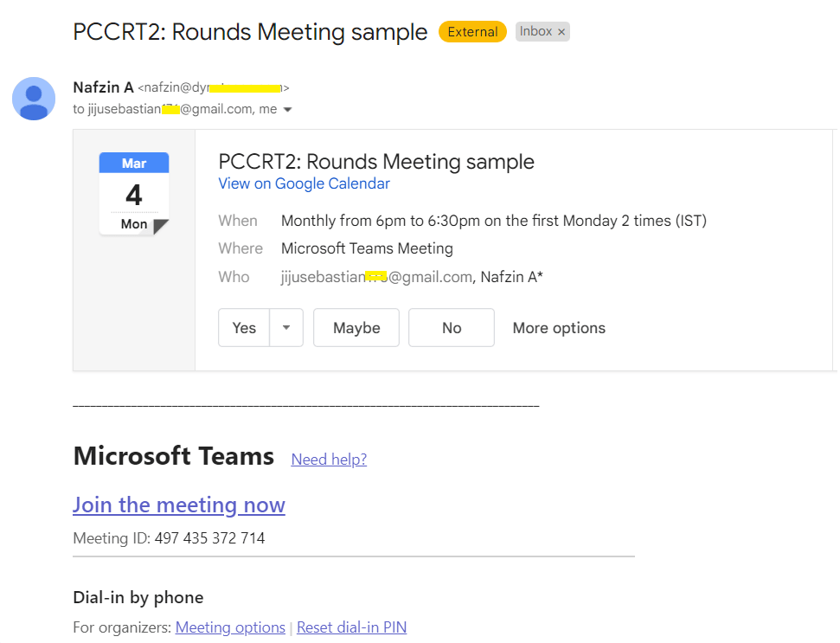Click Nafzin A* in the Who row
Screen dimensions: 840x643
(x=512, y=277)
